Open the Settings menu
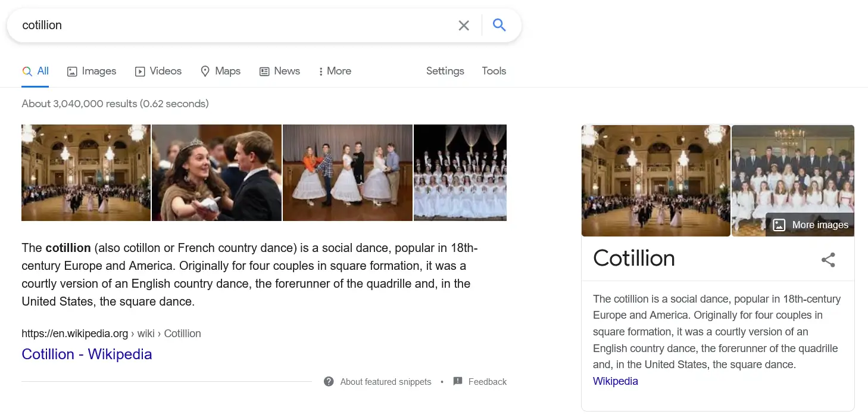The width and height of the screenshot is (868, 414). [x=445, y=71]
